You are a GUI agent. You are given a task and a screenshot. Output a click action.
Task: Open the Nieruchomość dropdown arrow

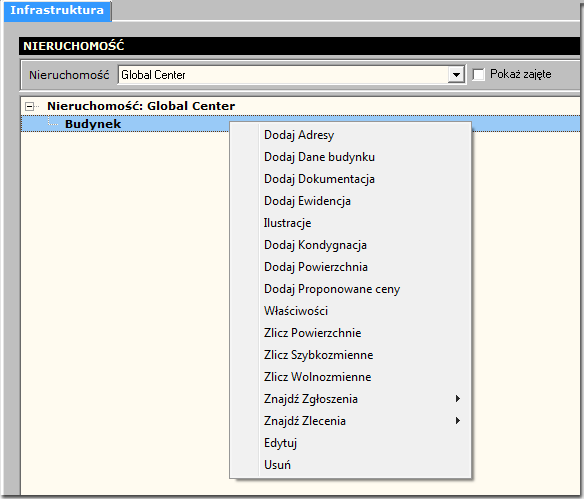[x=456, y=75]
